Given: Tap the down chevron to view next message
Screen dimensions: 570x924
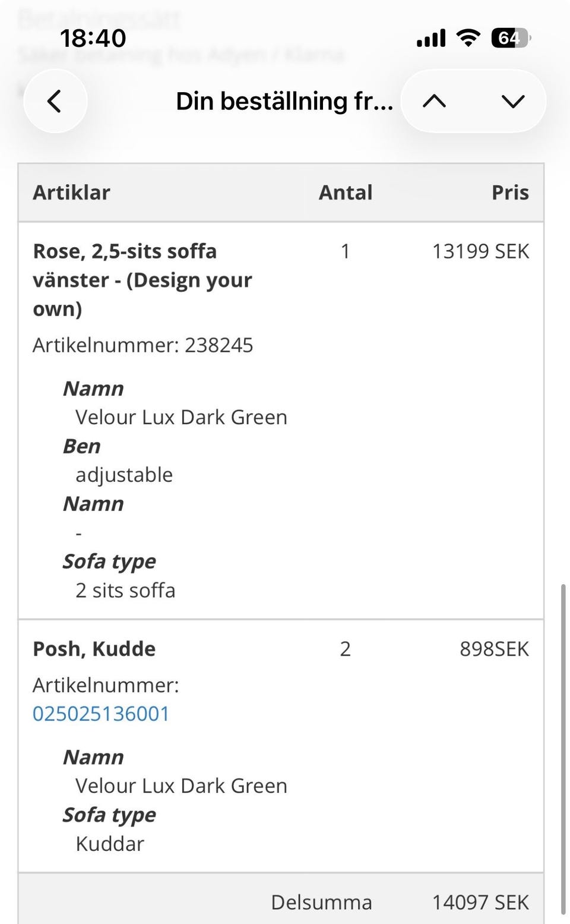Looking at the screenshot, I should 512,101.
